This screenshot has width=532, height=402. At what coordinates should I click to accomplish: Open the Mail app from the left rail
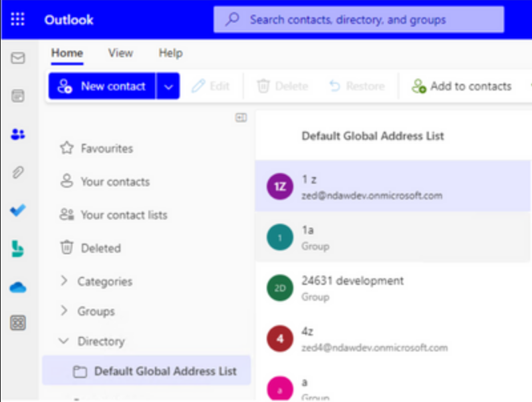pos(17,58)
